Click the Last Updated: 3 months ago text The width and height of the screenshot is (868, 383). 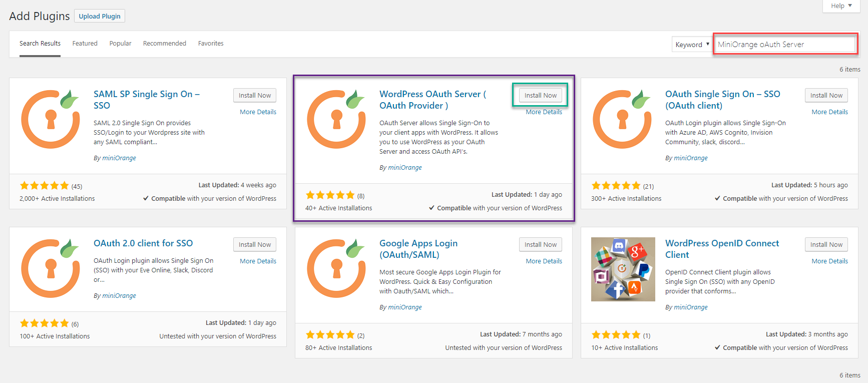807,334
